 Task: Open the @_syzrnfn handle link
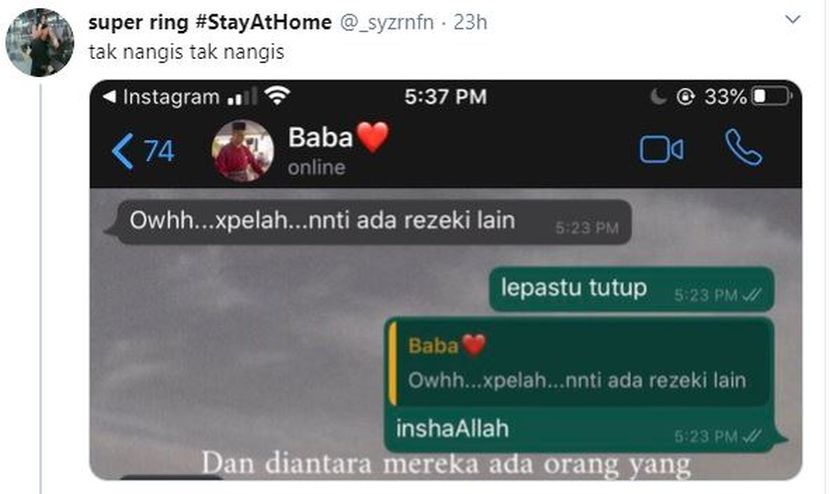pyautogui.click(x=386, y=22)
